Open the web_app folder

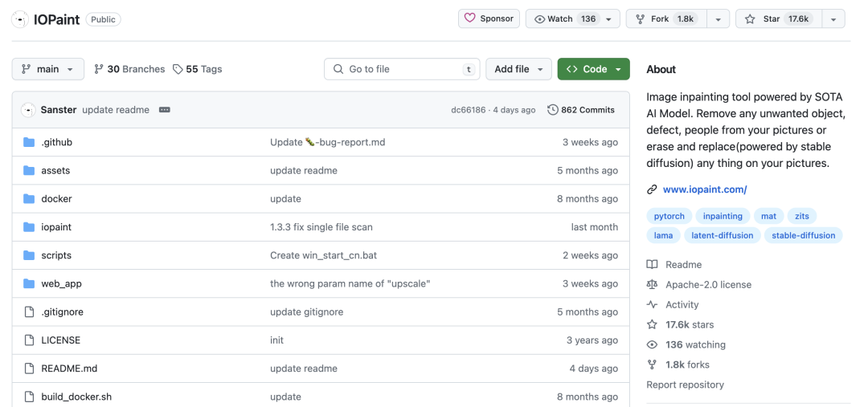click(61, 283)
